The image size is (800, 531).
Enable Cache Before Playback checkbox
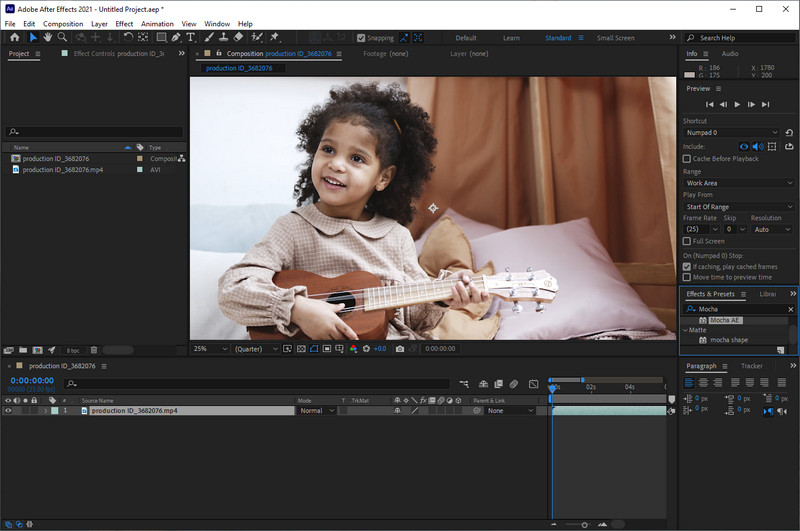pyautogui.click(x=686, y=159)
